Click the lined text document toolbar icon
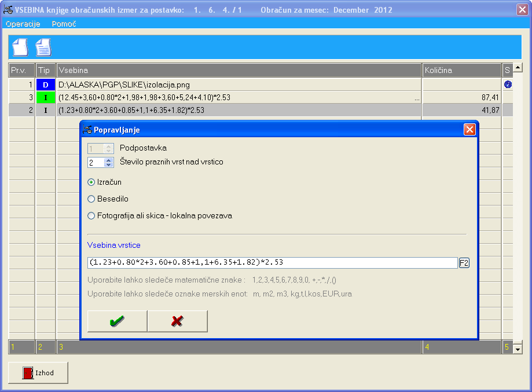The height and width of the screenshot is (392, 532). click(43, 47)
